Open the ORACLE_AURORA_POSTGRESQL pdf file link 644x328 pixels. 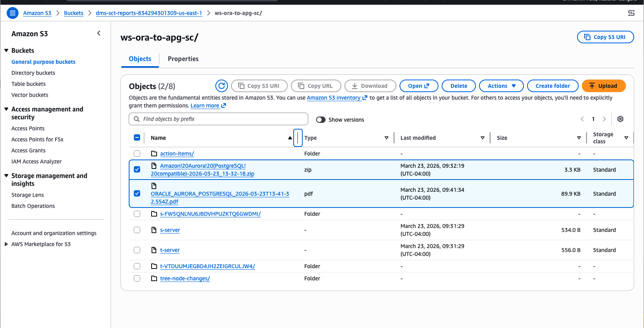(220, 198)
